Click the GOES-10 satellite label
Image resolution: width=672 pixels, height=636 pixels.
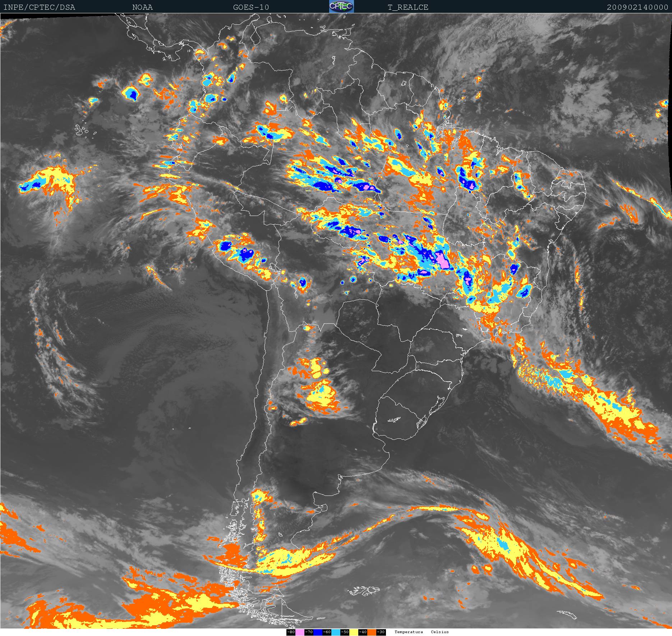[x=251, y=7]
